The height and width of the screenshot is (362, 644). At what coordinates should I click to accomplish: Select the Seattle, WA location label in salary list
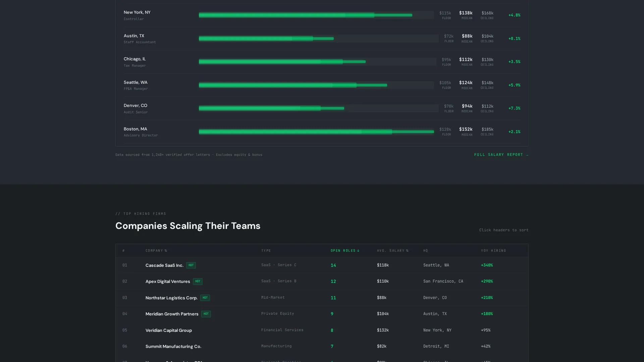tap(136, 82)
